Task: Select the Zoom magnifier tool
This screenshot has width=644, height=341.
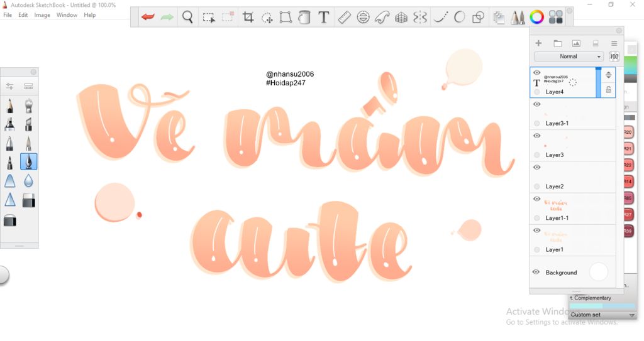Action: [x=187, y=17]
